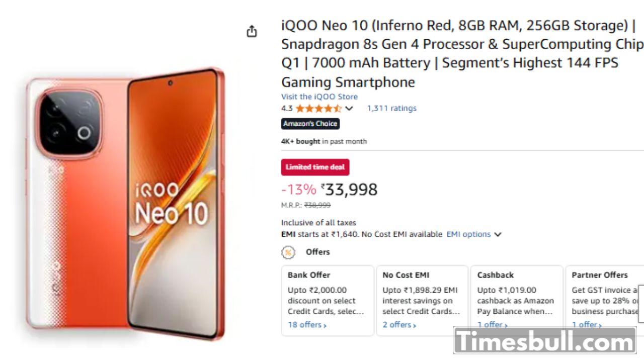
Task: Click the Limited time deal badge
Action: 315,167
